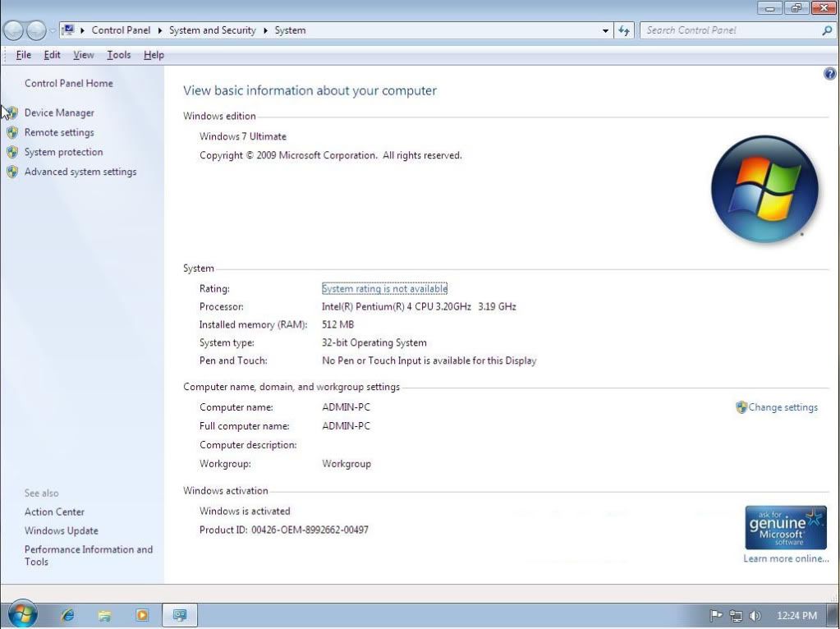
Task: Open Action Center flag in system tray
Action: click(x=716, y=616)
